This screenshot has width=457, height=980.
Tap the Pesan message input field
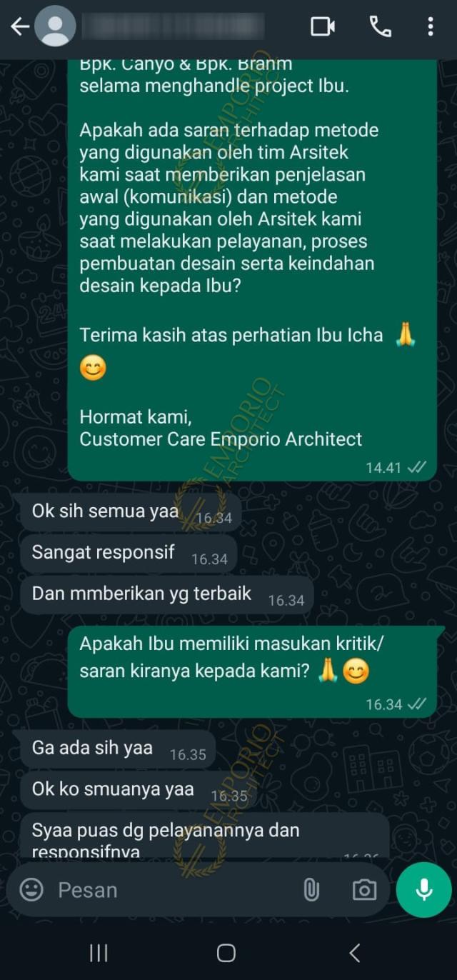coord(171,890)
